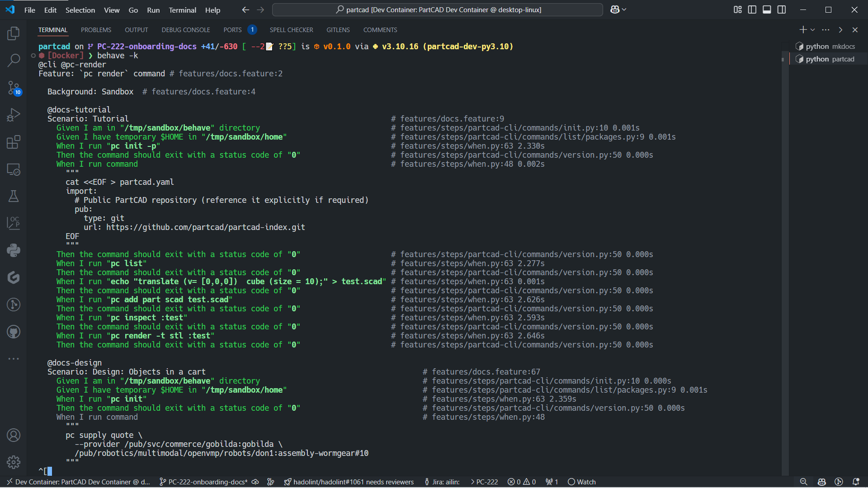Viewport: 868px width, 488px height.
Task: Select the TERMINAL tab
Action: [x=53, y=30]
